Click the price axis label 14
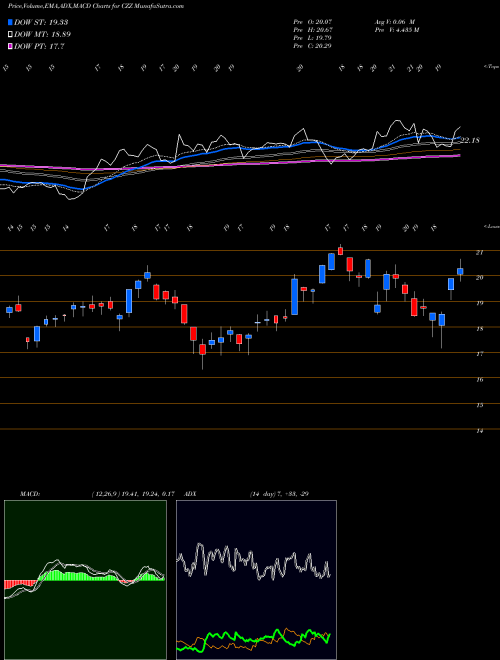500x660 pixels. pyautogui.click(x=479, y=431)
